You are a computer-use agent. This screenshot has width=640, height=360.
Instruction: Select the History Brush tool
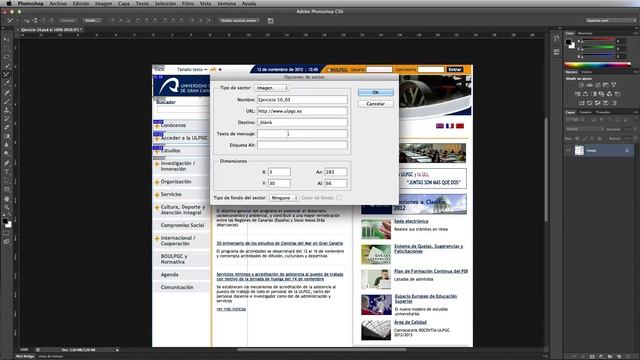coord(7,119)
